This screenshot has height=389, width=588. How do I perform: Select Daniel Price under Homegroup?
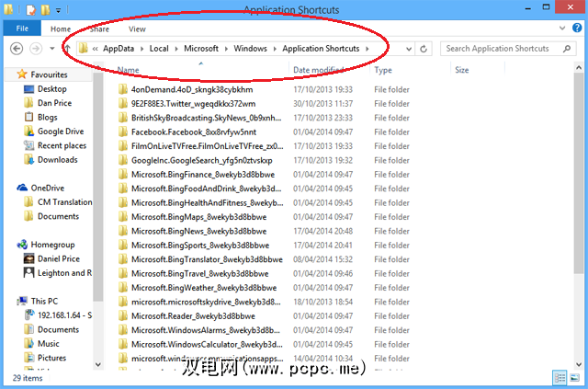59,258
